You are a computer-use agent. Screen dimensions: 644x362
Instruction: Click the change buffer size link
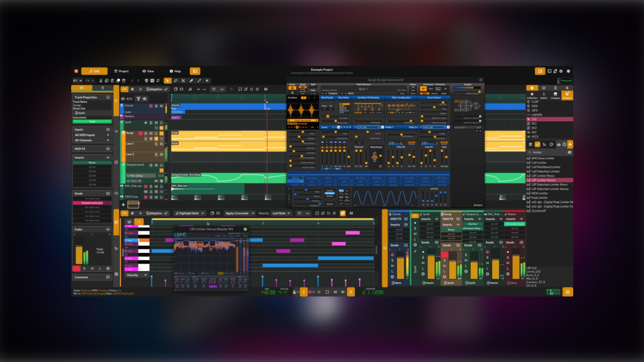pyautogui.click(x=100, y=293)
